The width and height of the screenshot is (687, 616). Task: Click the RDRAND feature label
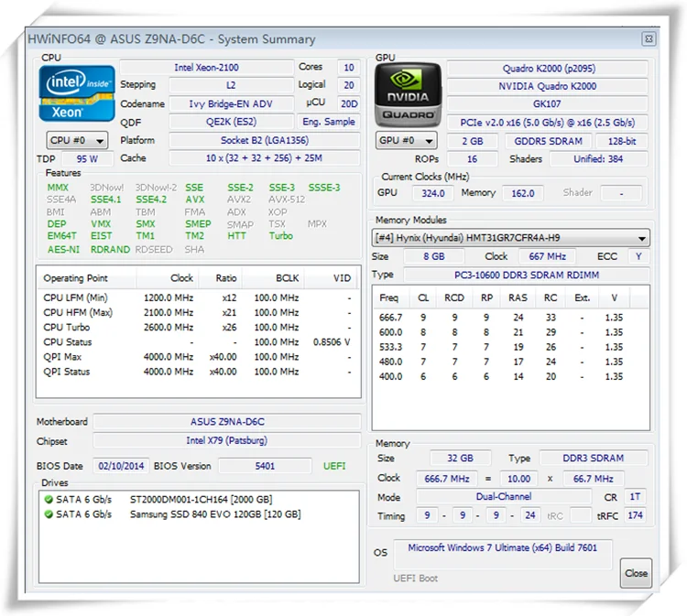tap(110, 250)
